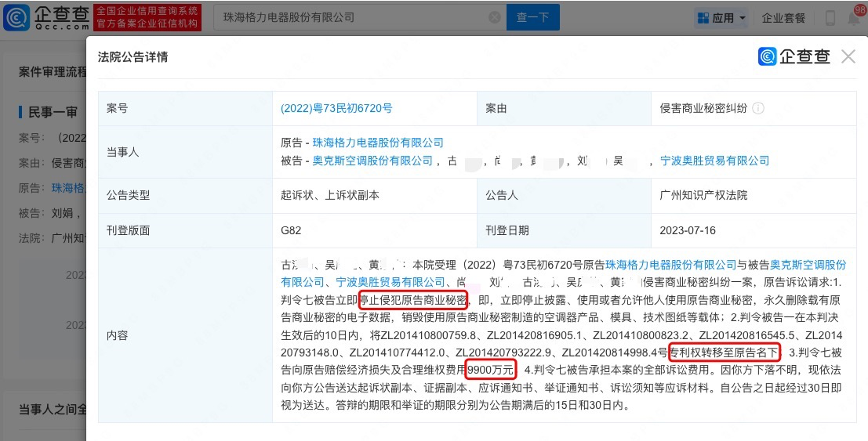Screen dimensions: 868x441
Task: Click the 9900万元 amount in content
Action: (491, 370)
